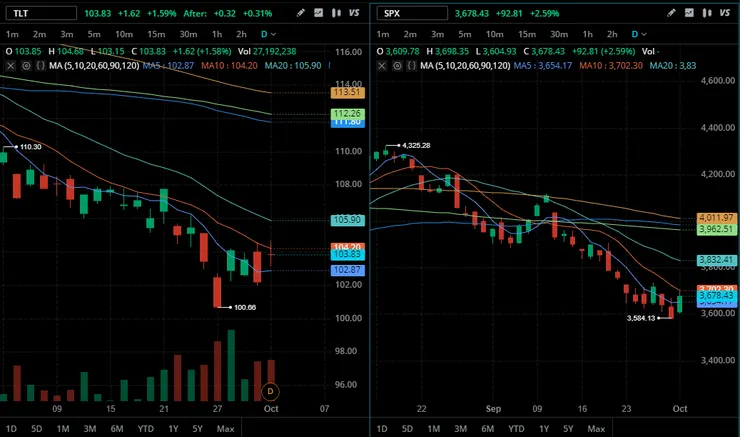This screenshot has height=437, width=740.
Task: Click the dividend D marker on TLT chart
Action: pos(270,391)
